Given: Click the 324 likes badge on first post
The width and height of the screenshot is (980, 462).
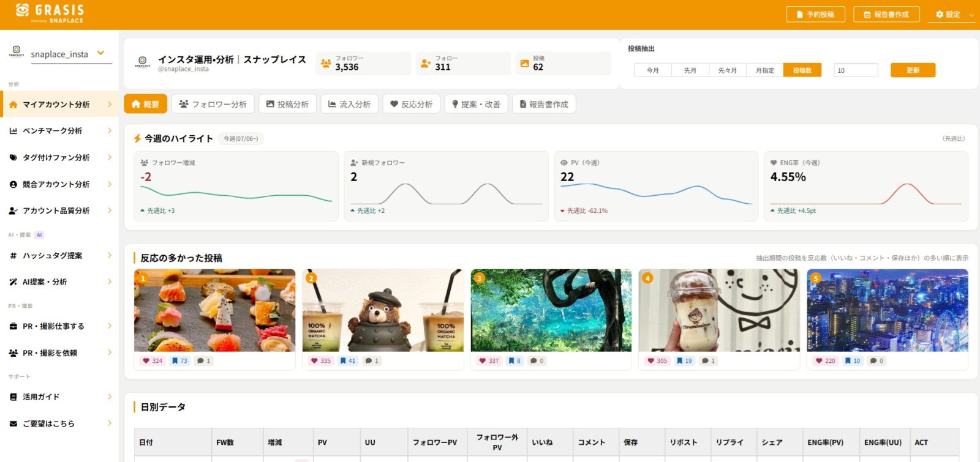Looking at the screenshot, I should (153, 361).
